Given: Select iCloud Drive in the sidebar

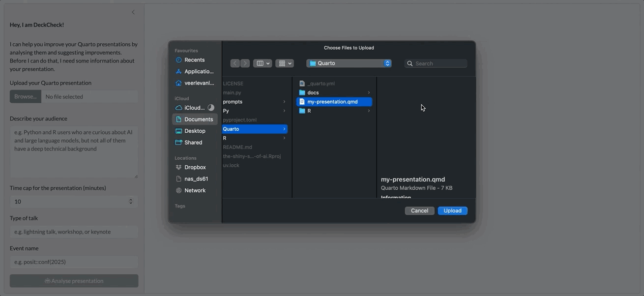Looking at the screenshot, I should coord(194,108).
